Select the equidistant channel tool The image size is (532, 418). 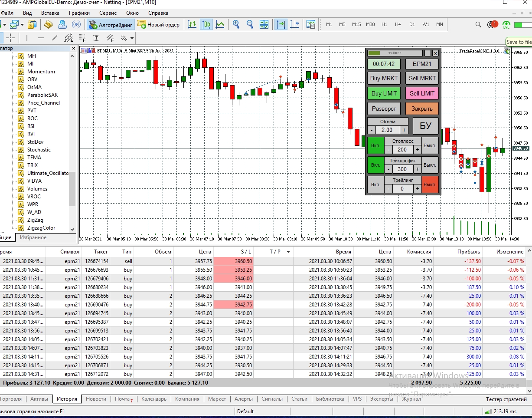69,38
